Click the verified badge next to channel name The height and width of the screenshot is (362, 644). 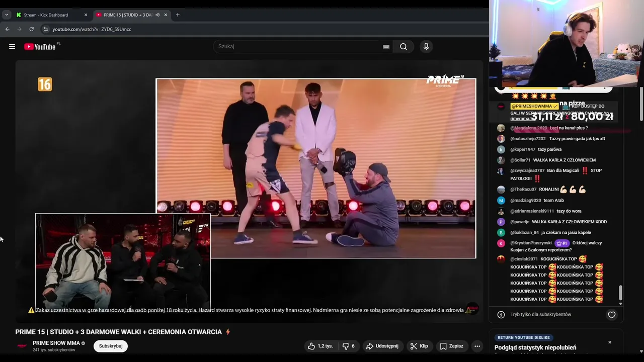tap(84, 343)
